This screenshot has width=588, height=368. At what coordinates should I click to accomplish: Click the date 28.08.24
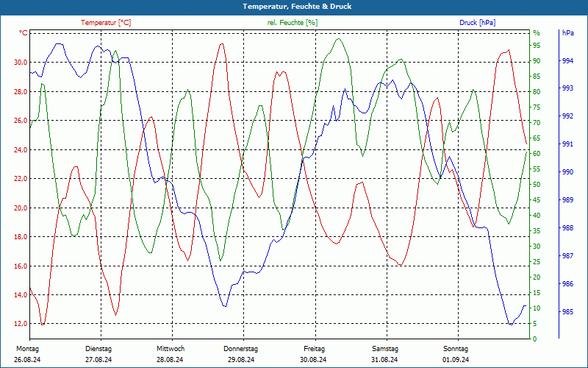pyautogui.click(x=170, y=360)
